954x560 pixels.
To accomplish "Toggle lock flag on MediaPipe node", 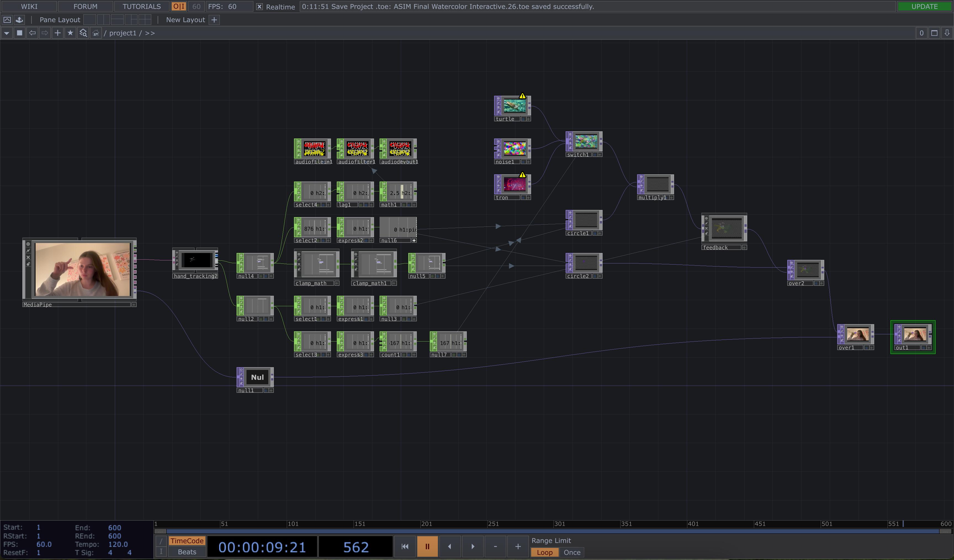I will (28, 264).
